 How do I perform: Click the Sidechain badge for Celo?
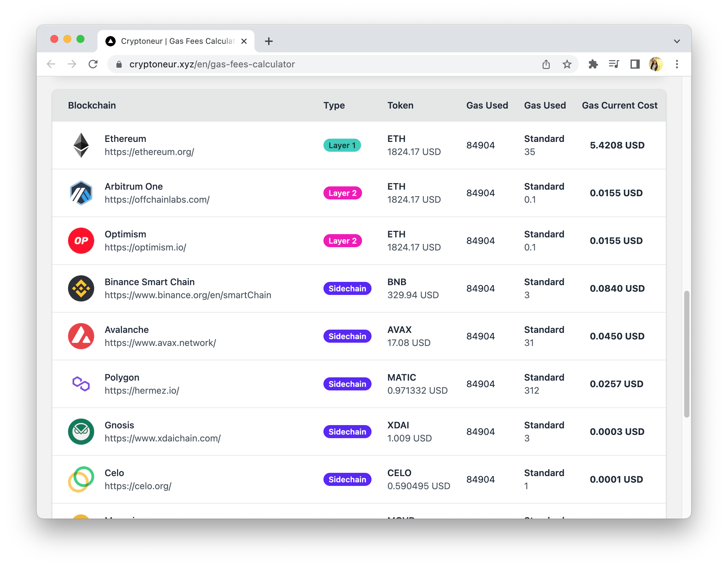(x=347, y=479)
